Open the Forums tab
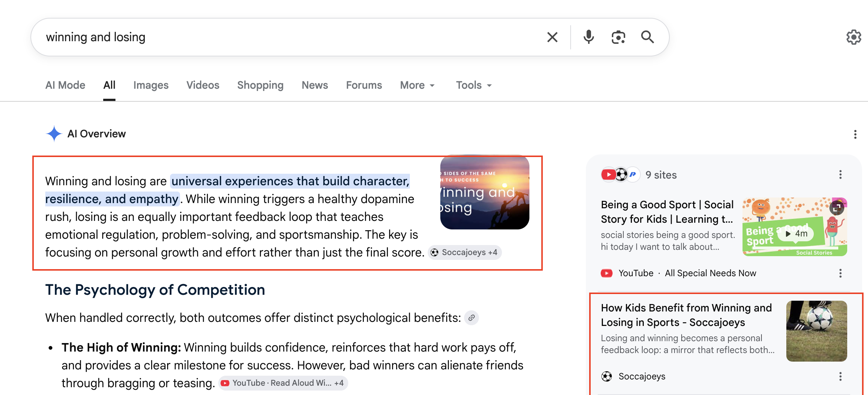Image resolution: width=868 pixels, height=395 pixels. (364, 85)
